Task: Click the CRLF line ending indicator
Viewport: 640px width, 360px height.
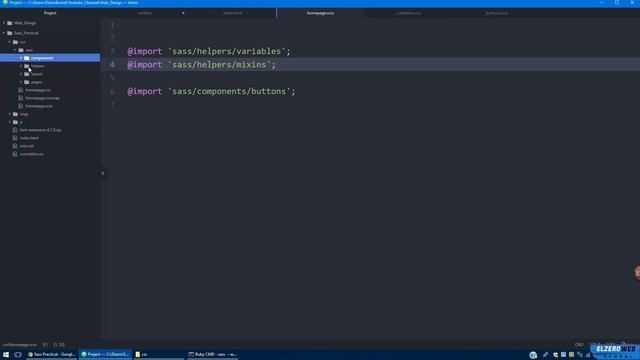Action: [x=579, y=345]
